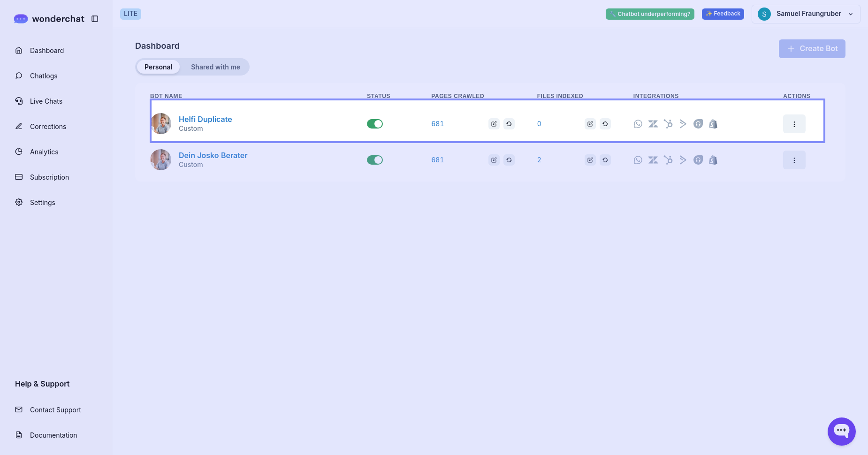Screen dimensions: 868x455
Task: Open actions menu for Helfi Duplicate
Action: pyautogui.click(x=794, y=124)
